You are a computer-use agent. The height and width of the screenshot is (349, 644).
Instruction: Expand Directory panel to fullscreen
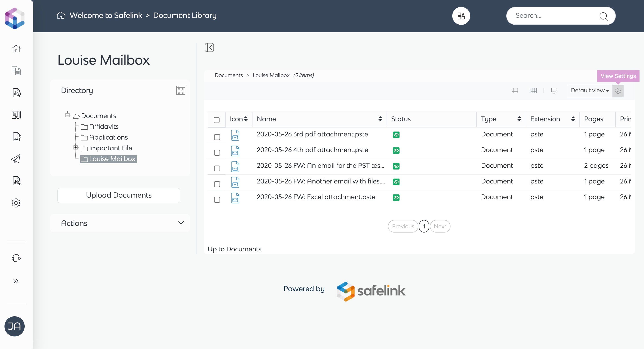181,90
